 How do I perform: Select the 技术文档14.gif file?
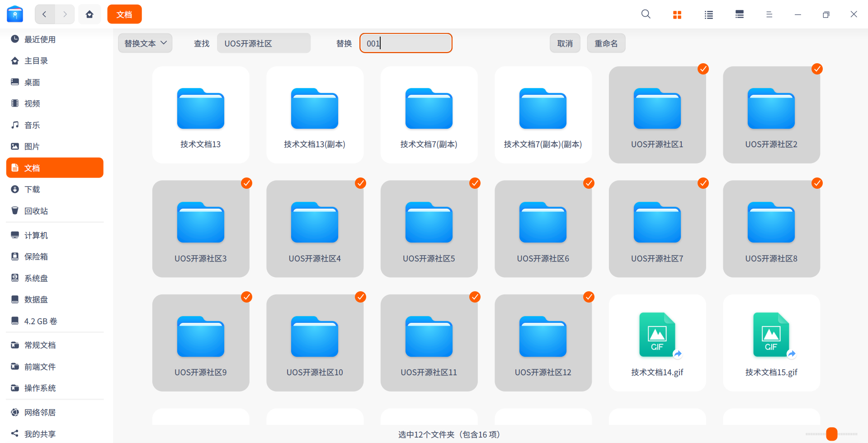point(657,343)
